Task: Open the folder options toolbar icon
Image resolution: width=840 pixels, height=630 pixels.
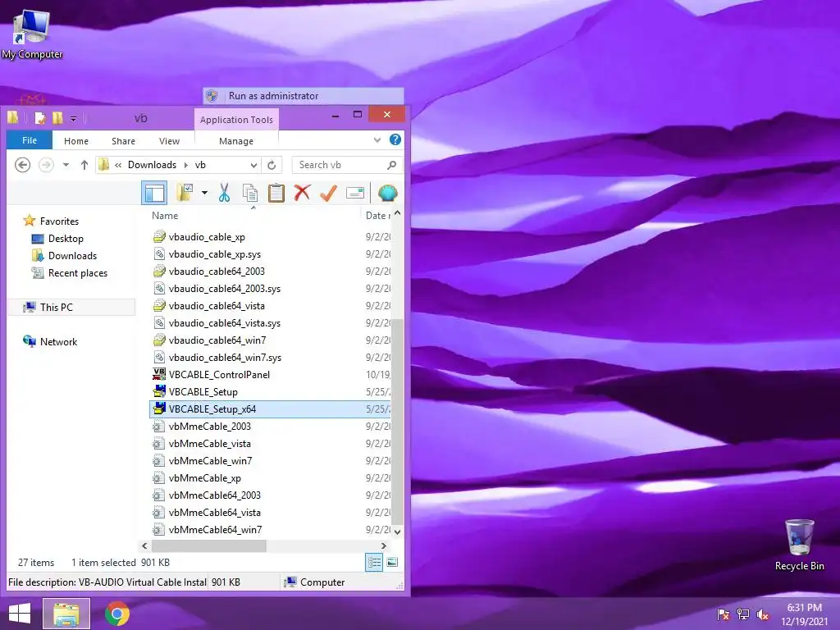Action: pyautogui.click(x=185, y=193)
